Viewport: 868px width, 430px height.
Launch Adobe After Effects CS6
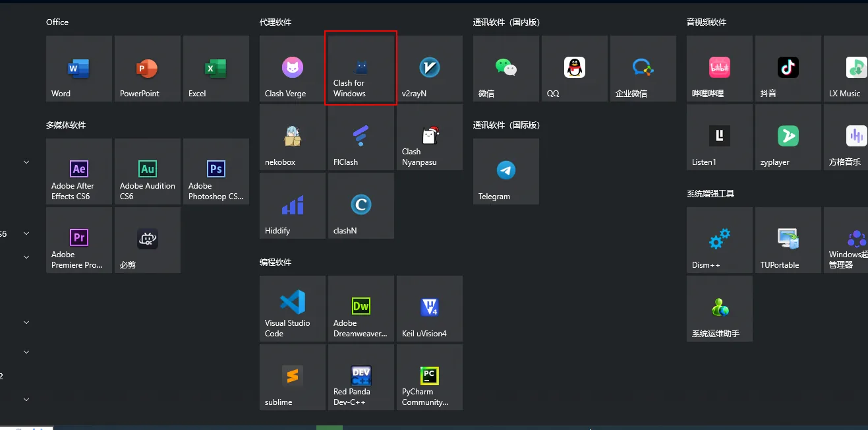click(x=79, y=171)
